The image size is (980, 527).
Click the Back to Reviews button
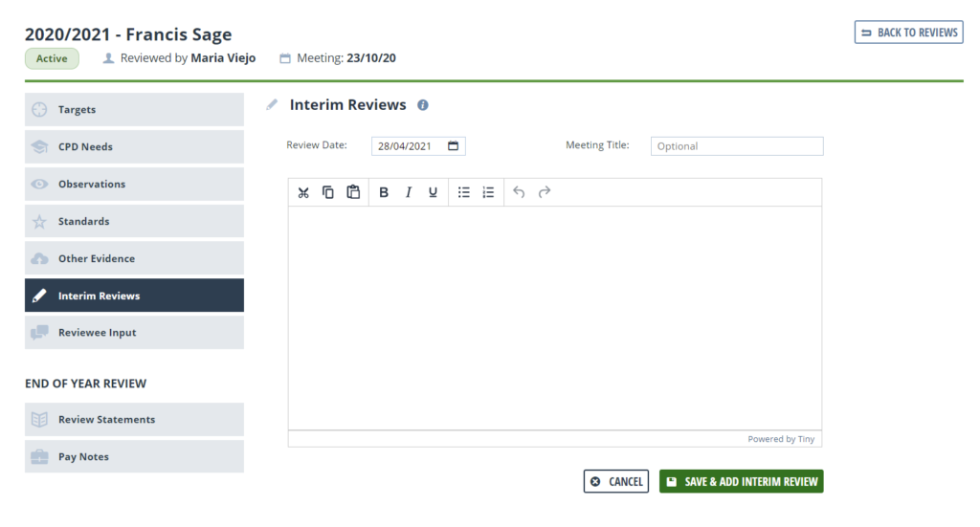(909, 33)
